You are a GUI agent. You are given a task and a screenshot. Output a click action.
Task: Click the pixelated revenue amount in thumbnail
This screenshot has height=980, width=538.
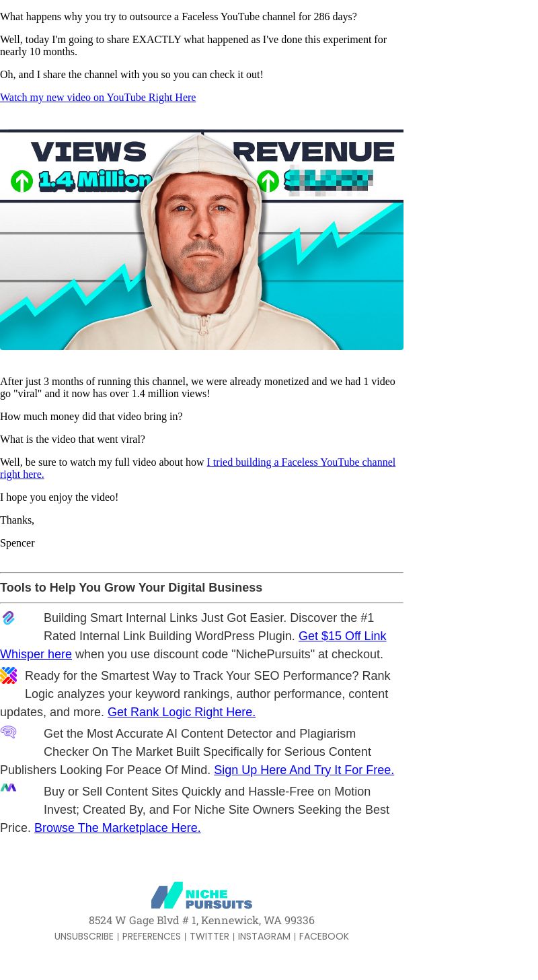point(329,180)
